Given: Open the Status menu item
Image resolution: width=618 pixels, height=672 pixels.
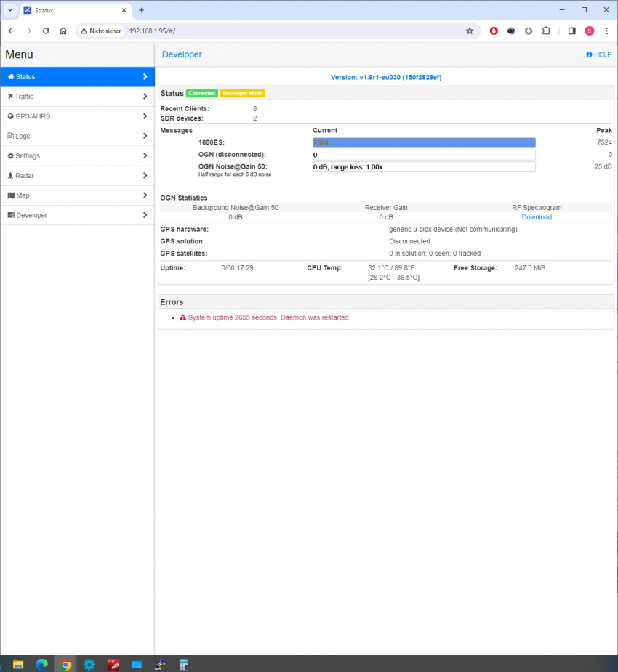Looking at the screenshot, I should [77, 77].
